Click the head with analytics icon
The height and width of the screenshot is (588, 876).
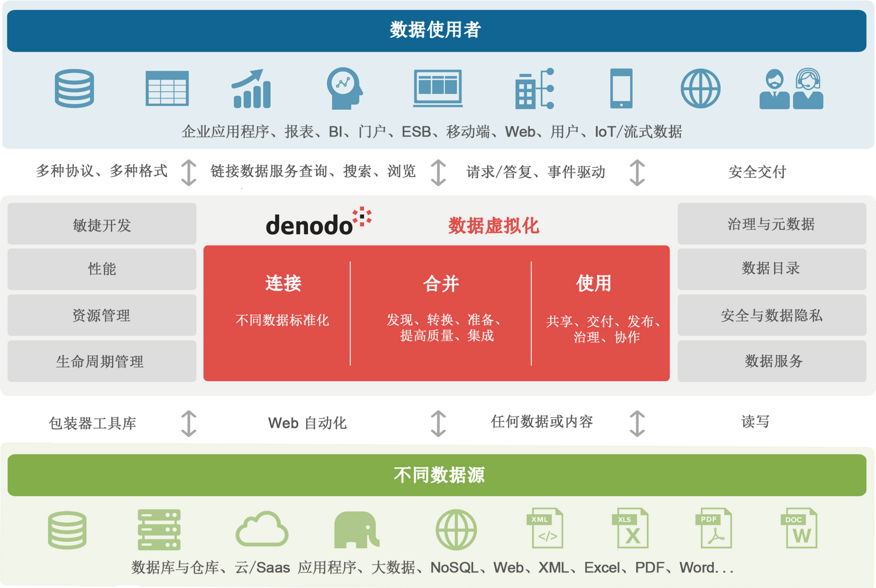point(345,89)
